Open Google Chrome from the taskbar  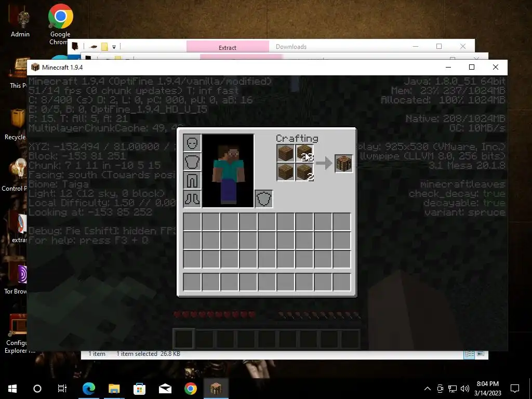[190, 389]
